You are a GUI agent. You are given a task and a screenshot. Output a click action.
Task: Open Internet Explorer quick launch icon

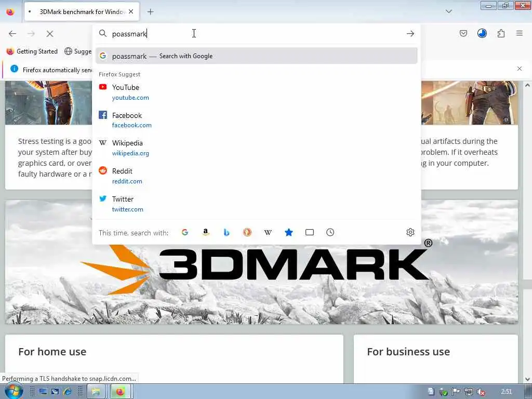coord(68,392)
